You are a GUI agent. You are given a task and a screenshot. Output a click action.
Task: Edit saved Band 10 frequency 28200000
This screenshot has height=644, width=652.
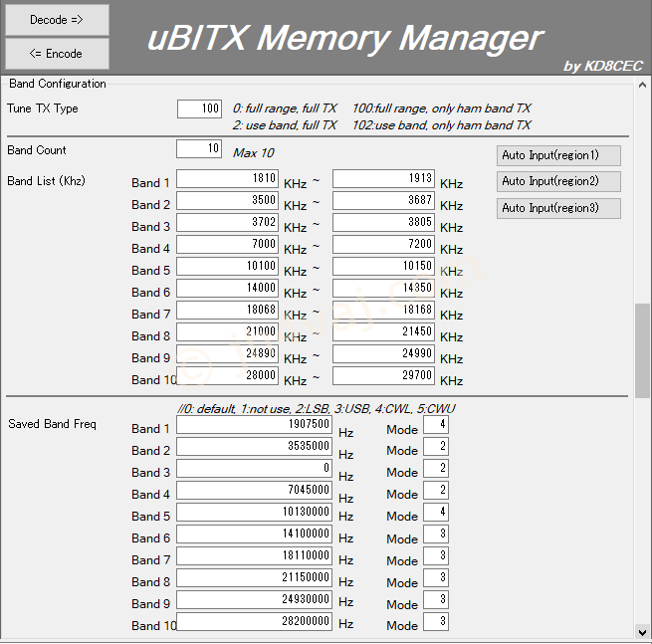click(254, 622)
